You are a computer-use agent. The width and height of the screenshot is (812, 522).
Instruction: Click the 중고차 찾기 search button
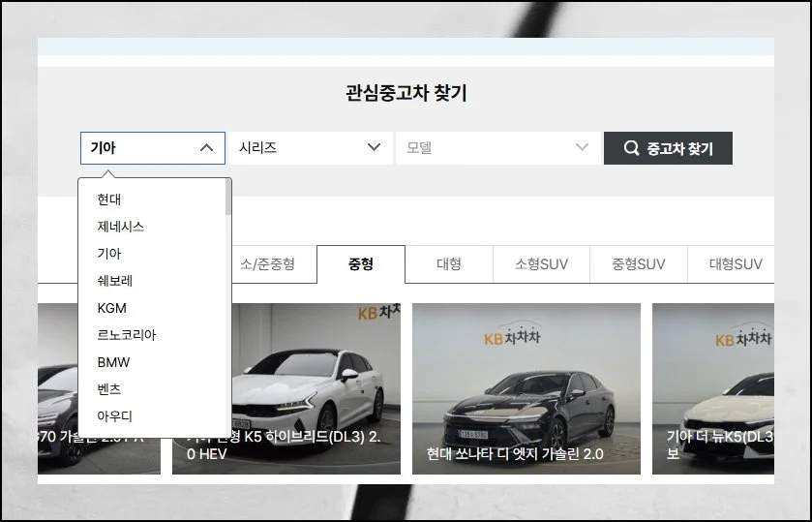668,148
